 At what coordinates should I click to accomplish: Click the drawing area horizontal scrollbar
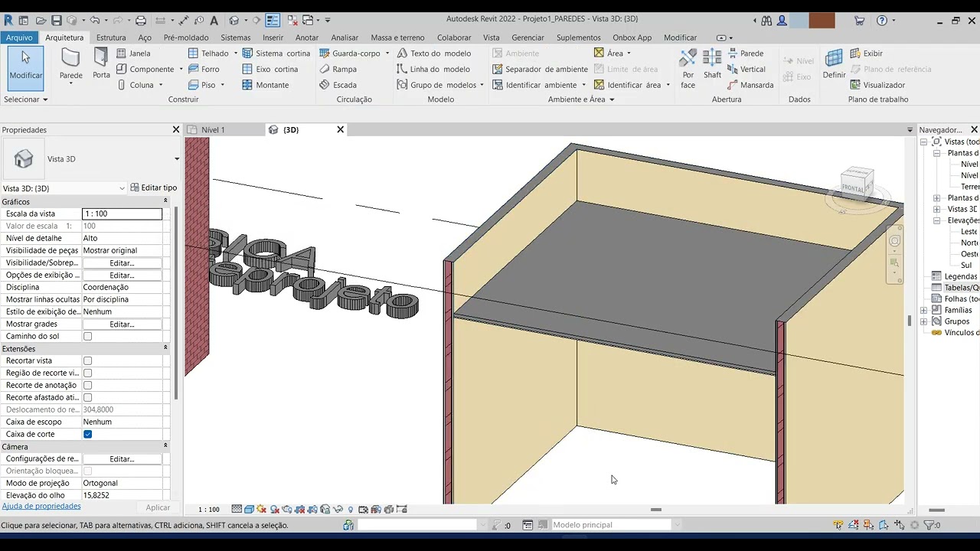point(655,510)
